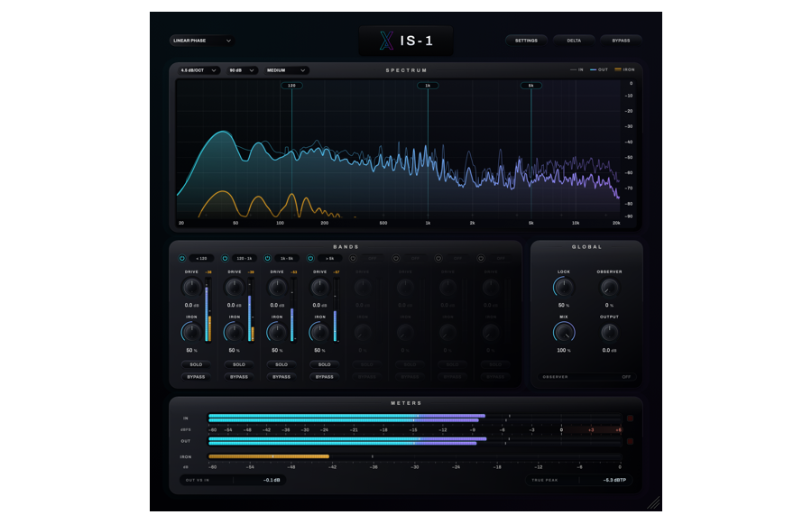Viewport: 812px width, 524px height.
Task: Solo the 1k - 5k band
Action: (281, 364)
